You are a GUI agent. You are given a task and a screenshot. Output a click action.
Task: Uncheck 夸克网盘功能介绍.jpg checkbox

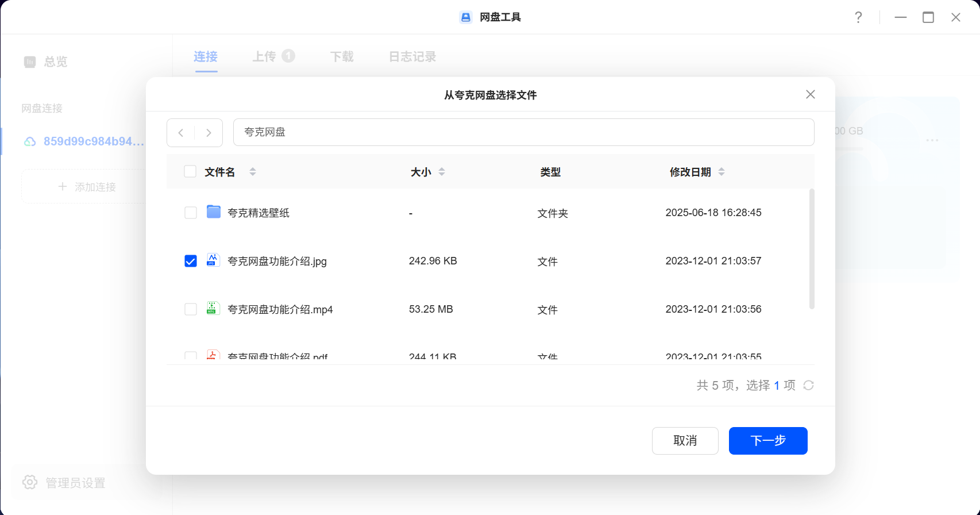tap(191, 261)
